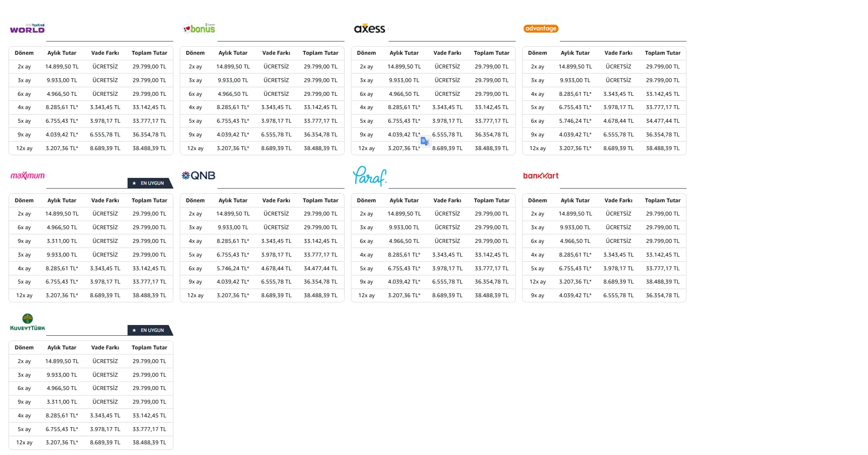This screenshot has height=455, width=868.
Task: Click 4.678,44 TL in the QNB table
Action: tap(276, 269)
